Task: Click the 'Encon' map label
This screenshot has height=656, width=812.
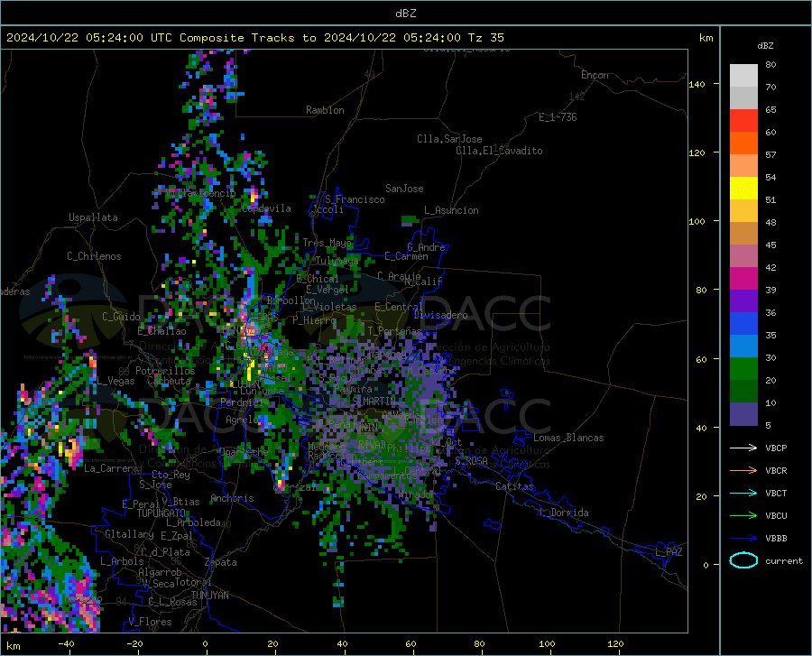Action: tap(595, 75)
